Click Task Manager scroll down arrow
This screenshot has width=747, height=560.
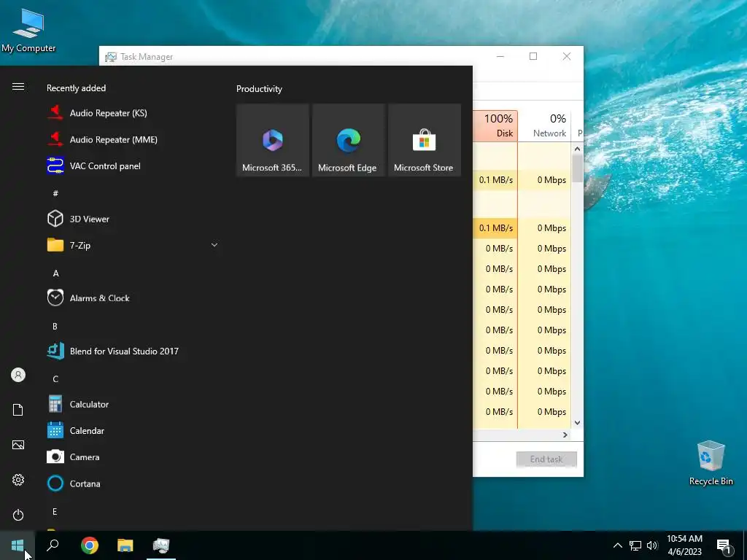(x=578, y=423)
